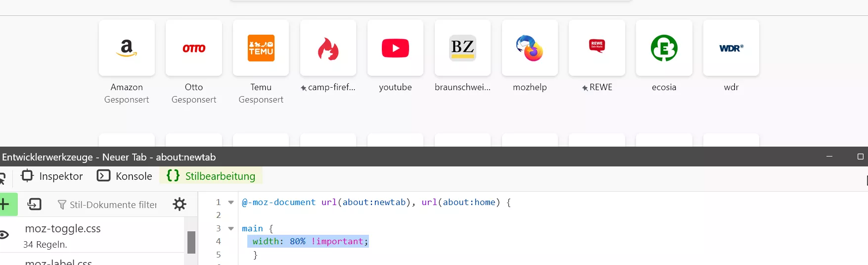Open the ecosia shortcut icon

[664, 48]
